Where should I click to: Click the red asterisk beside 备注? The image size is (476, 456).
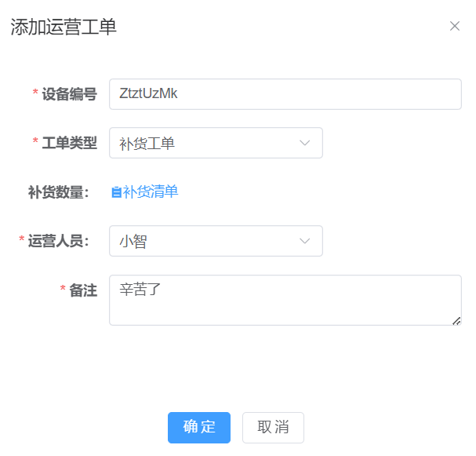tap(63, 290)
